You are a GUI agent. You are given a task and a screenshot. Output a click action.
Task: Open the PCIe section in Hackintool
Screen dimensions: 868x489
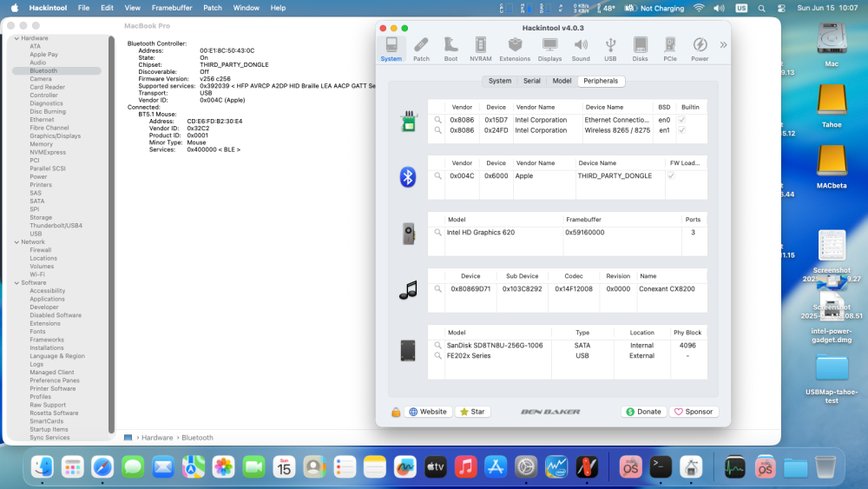coord(670,49)
